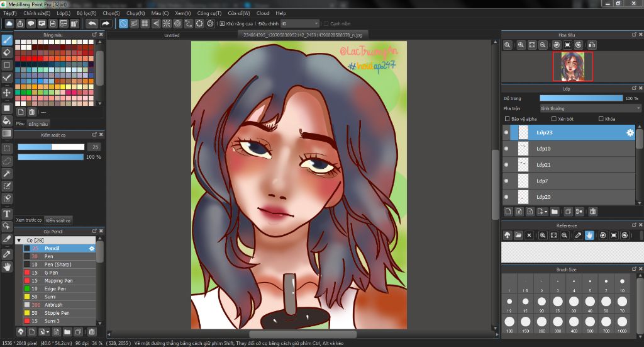Select the Bucket fill tool
The height and width of the screenshot is (347, 644).
tap(7, 120)
